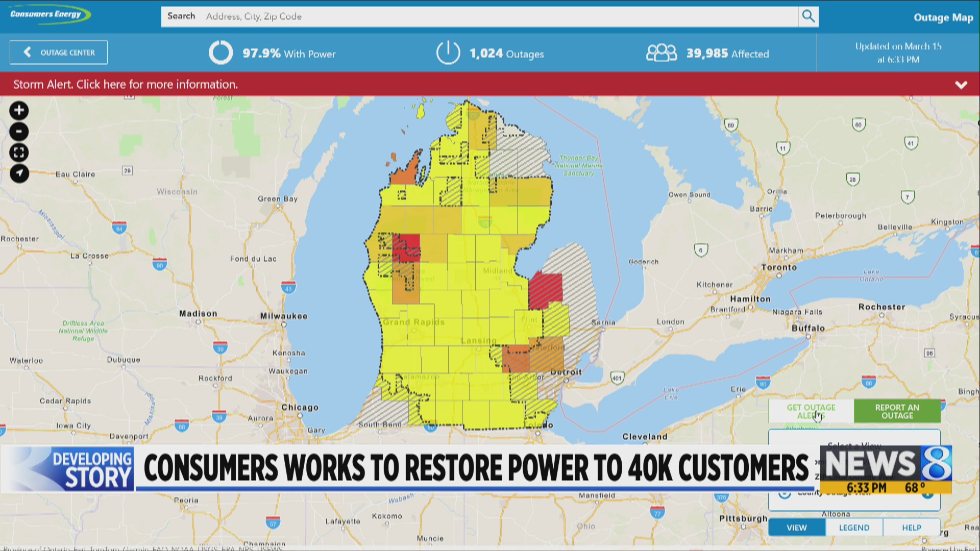Click the map zoom in plus button
Viewport: 980px width, 551px height.
19,111
